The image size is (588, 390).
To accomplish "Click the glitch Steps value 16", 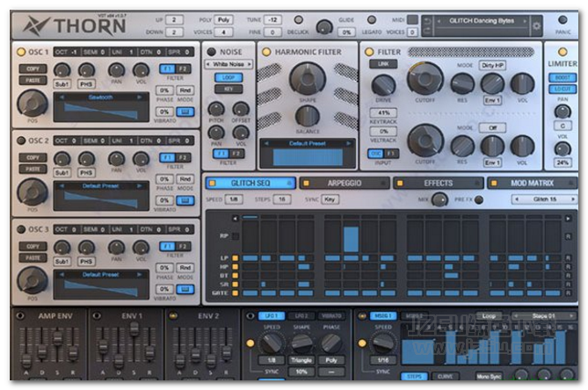I will pos(281,199).
